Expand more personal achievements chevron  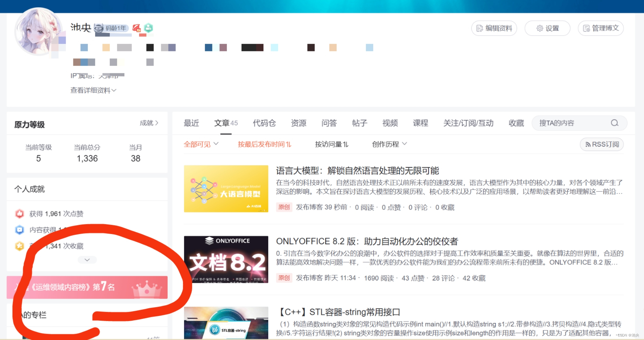click(87, 260)
